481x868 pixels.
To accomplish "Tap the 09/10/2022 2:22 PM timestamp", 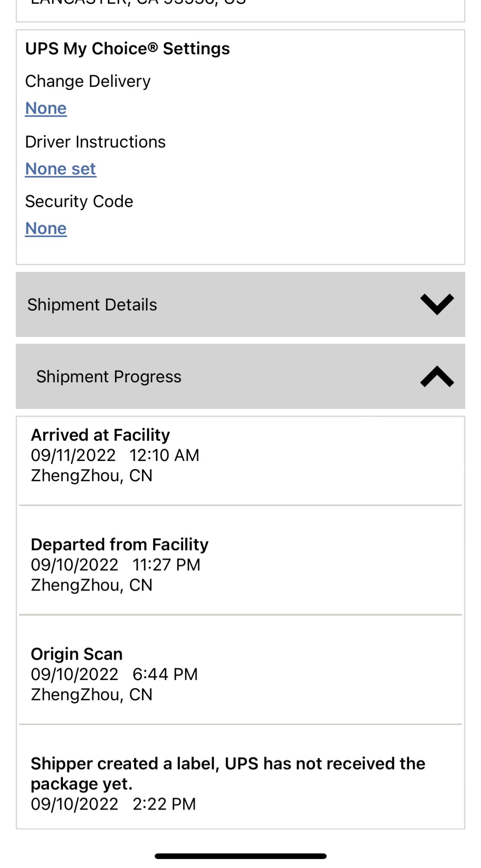I will 113,804.
